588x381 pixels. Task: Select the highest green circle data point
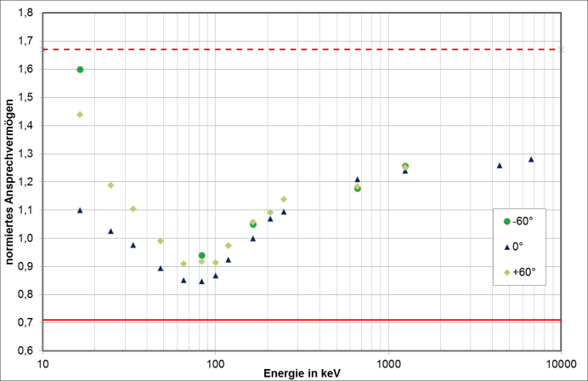(x=80, y=70)
